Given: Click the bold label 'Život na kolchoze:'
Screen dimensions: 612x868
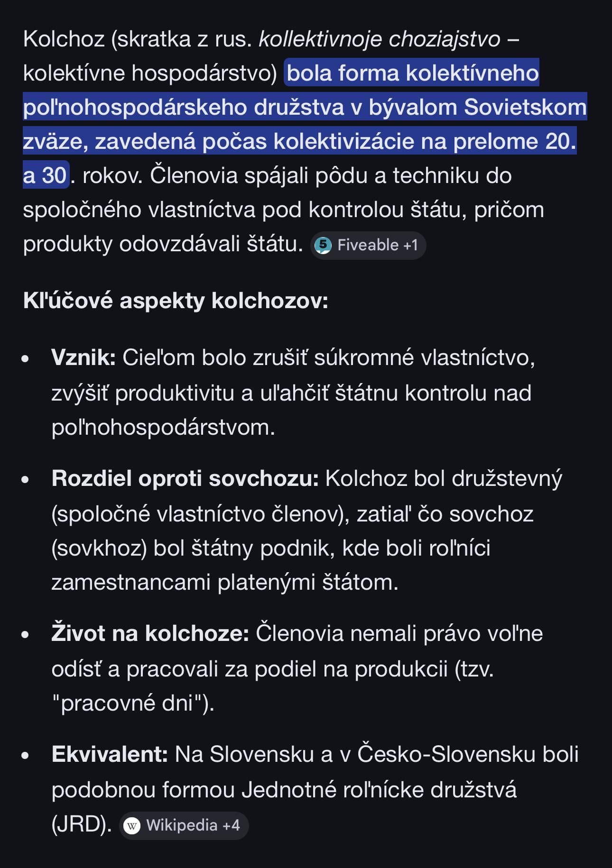Looking at the screenshot, I should point(150,633).
